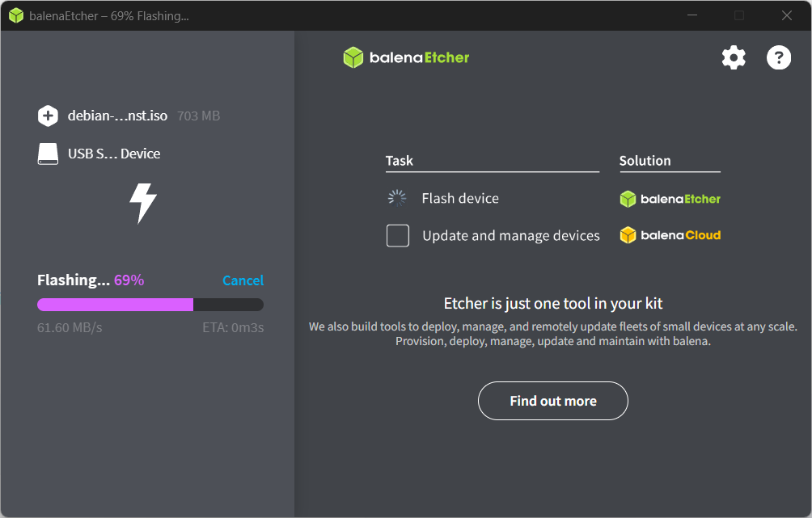Screen dimensions: 812x518
Task: Minimize the balenaEtcher window
Action: 691,15
